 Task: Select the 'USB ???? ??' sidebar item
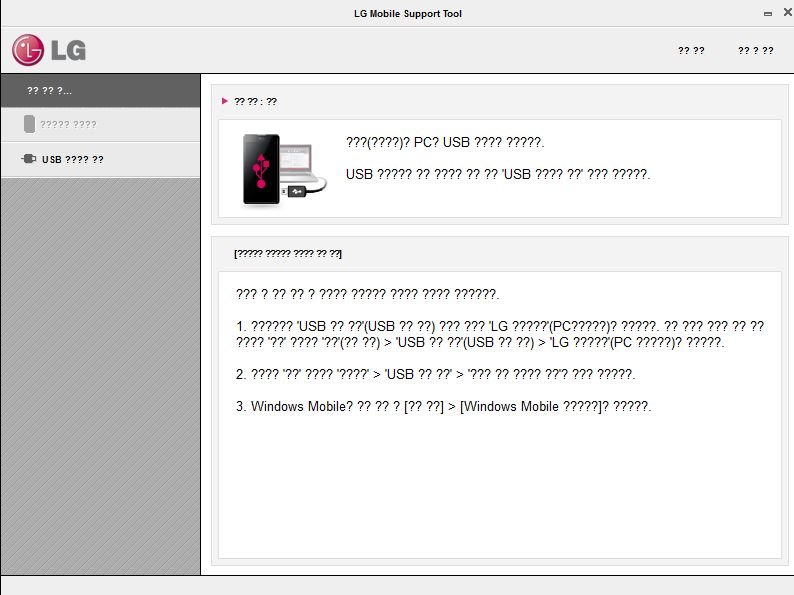click(100, 160)
